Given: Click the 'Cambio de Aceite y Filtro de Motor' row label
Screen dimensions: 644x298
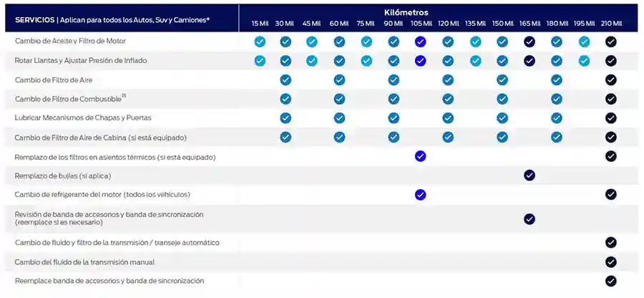Looking at the screenshot, I should click(70, 42).
